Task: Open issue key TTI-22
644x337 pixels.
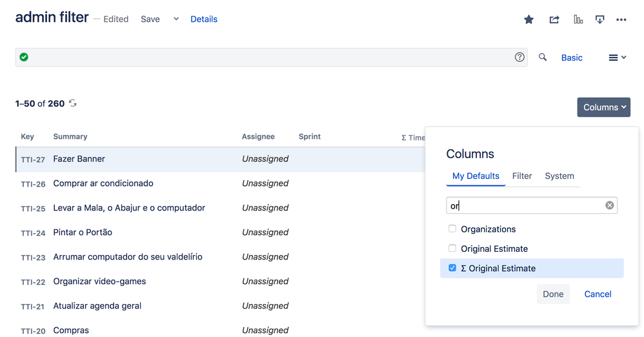Action: pyautogui.click(x=33, y=282)
